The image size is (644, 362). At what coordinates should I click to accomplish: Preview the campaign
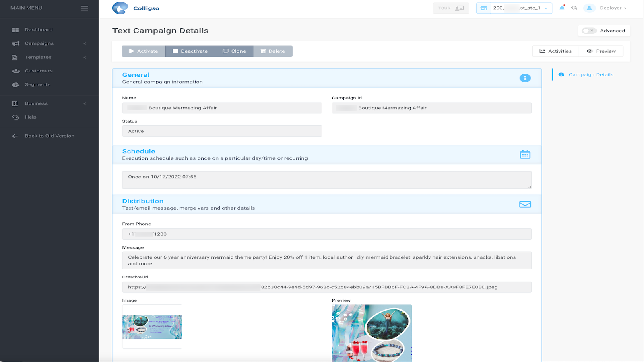coord(601,51)
